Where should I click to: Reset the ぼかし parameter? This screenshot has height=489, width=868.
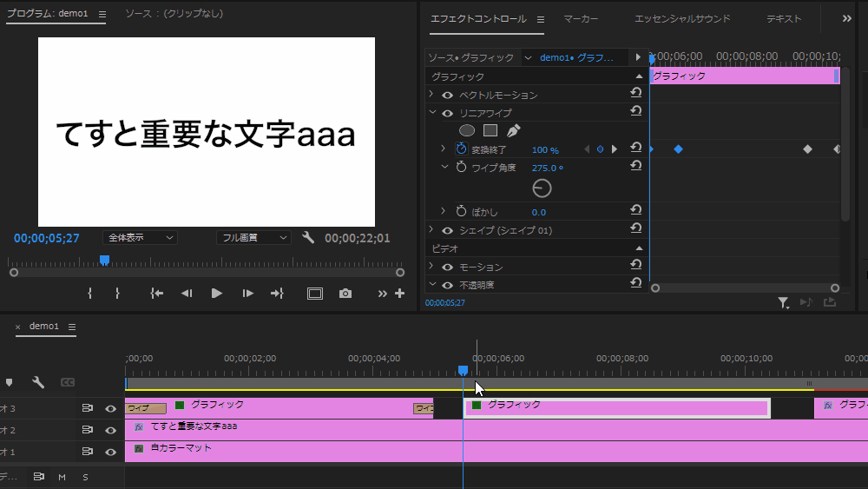coord(635,210)
